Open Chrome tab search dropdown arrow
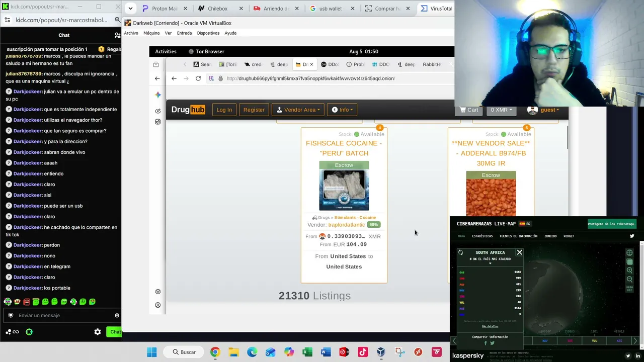This screenshot has width=644, height=362. coord(130,9)
